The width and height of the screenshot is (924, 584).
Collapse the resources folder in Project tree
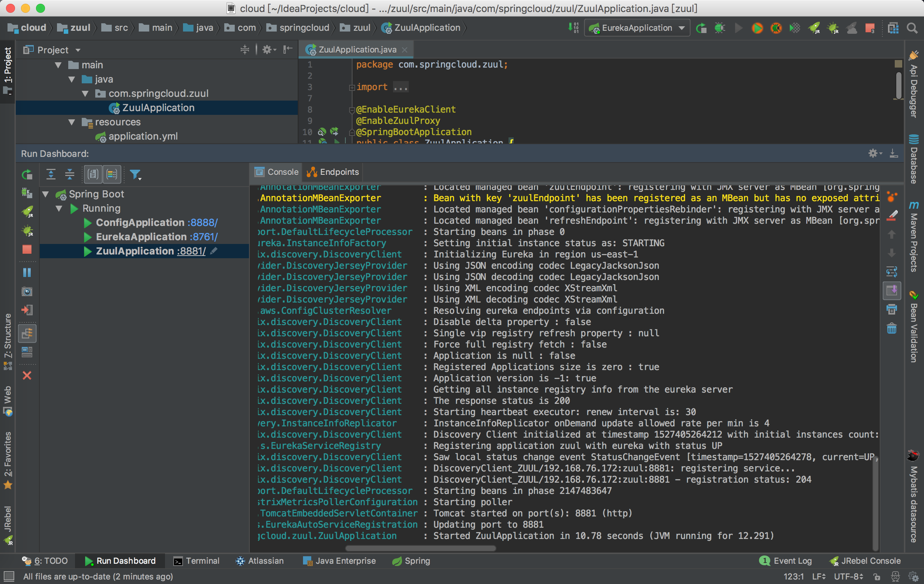click(x=72, y=122)
